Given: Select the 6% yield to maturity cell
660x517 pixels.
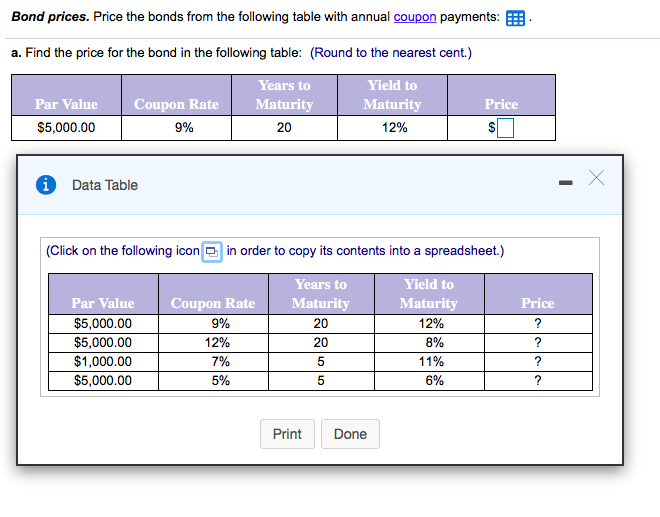Looking at the screenshot, I should [429, 381].
